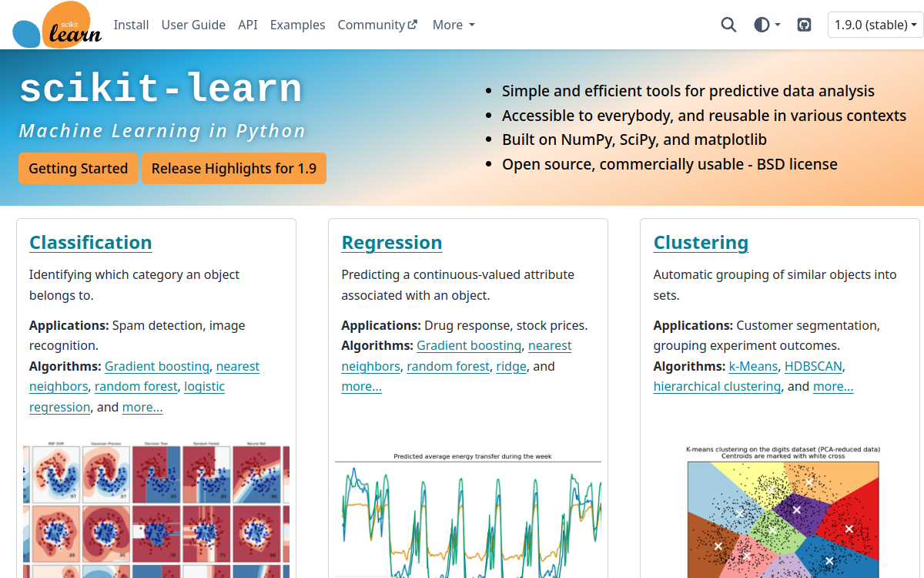Open the K-means digits clustering plot
The height and width of the screenshot is (578, 924).
pyautogui.click(x=783, y=512)
